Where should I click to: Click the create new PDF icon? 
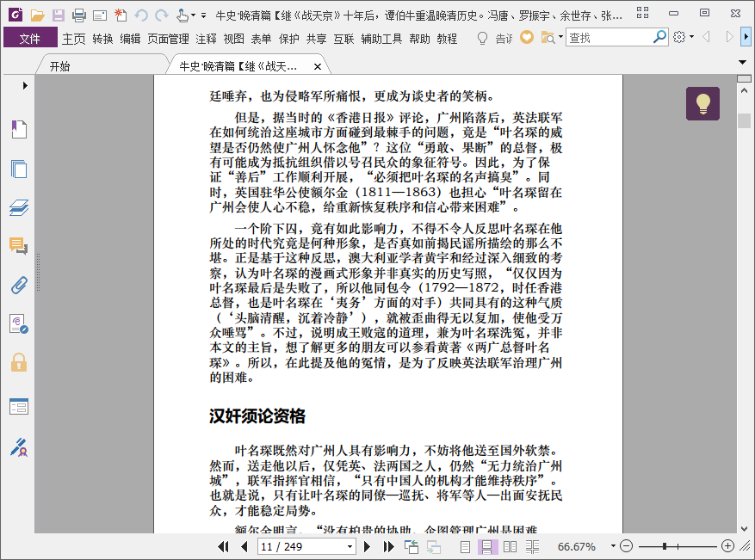[x=121, y=15]
